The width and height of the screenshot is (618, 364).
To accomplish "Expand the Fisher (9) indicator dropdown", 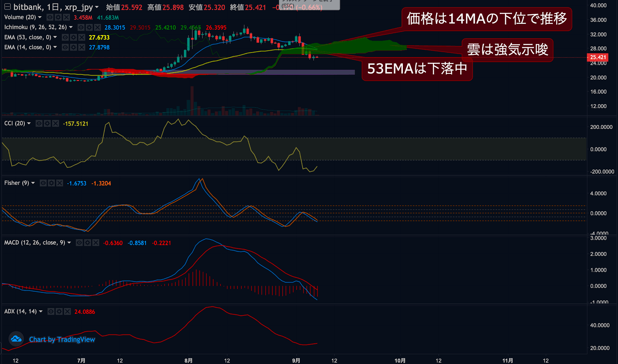I will tap(33, 183).
